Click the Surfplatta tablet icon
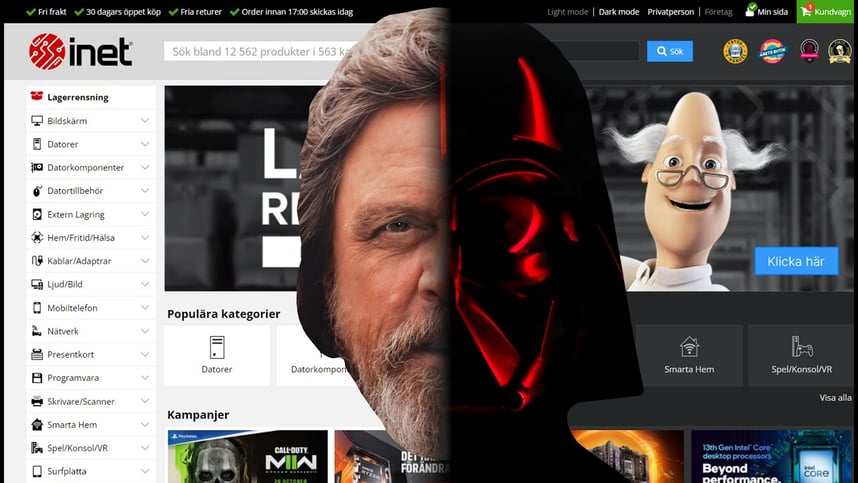Image resolution: width=858 pixels, height=483 pixels. (x=37, y=471)
